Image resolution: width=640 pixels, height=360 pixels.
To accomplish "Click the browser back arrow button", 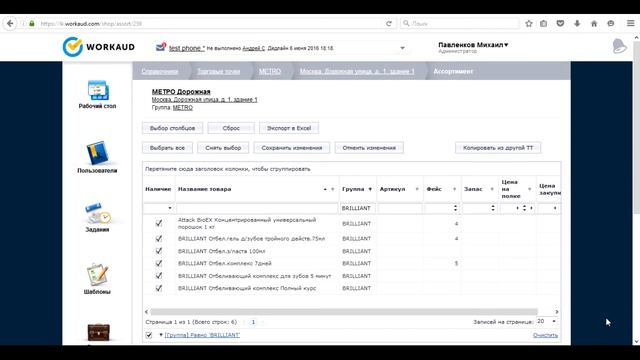I will click(10, 24).
